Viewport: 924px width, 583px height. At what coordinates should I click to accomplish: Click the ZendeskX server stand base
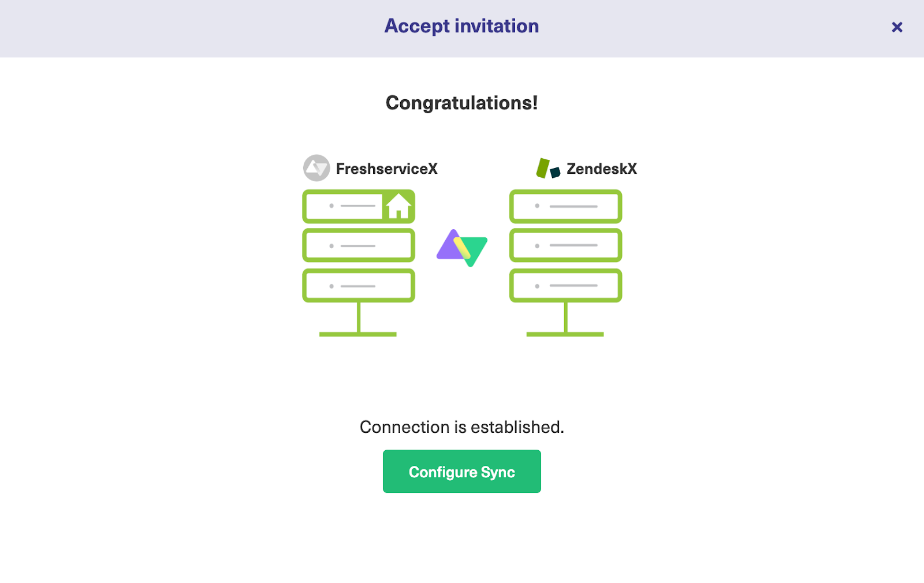[565, 334]
